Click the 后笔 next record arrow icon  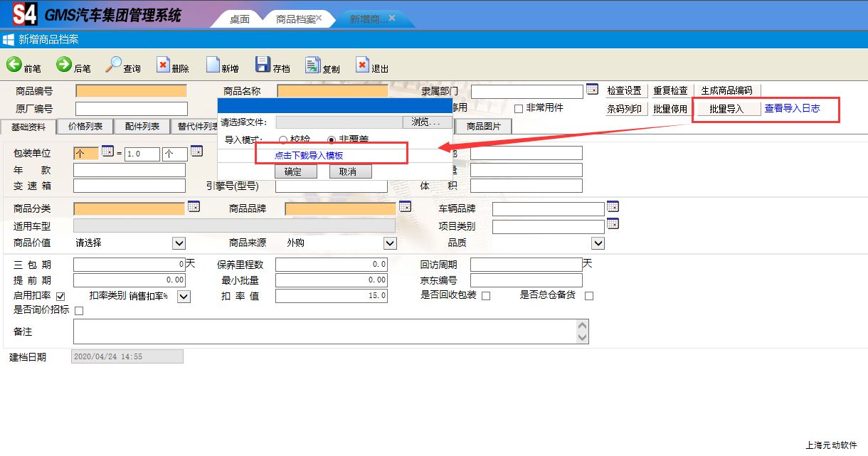64,65
